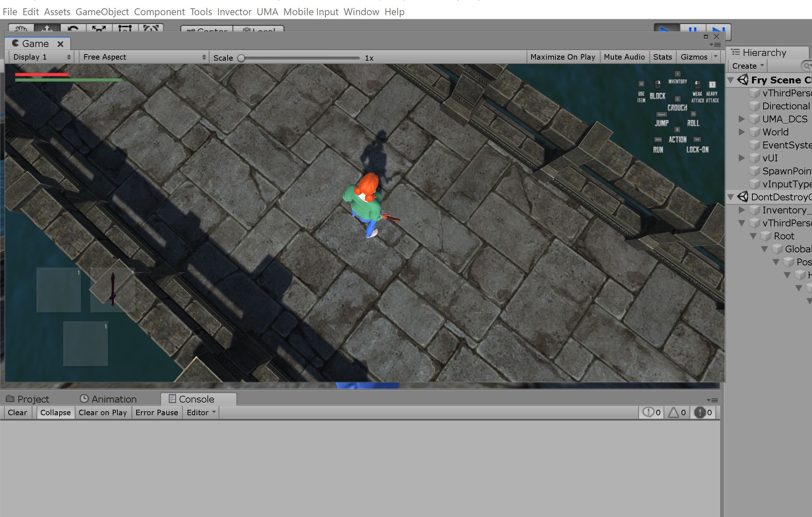Open the UMA menu
This screenshot has width=812, height=517.
point(267,12)
